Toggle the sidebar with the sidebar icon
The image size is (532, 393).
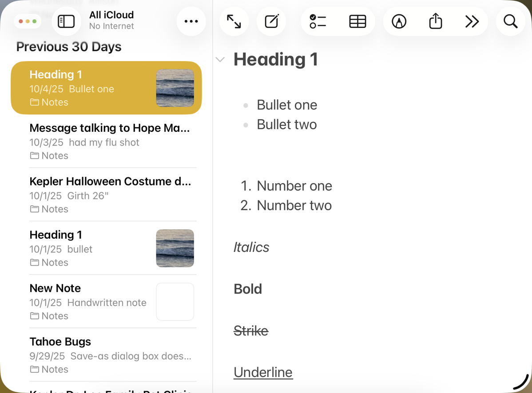(x=66, y=21)
